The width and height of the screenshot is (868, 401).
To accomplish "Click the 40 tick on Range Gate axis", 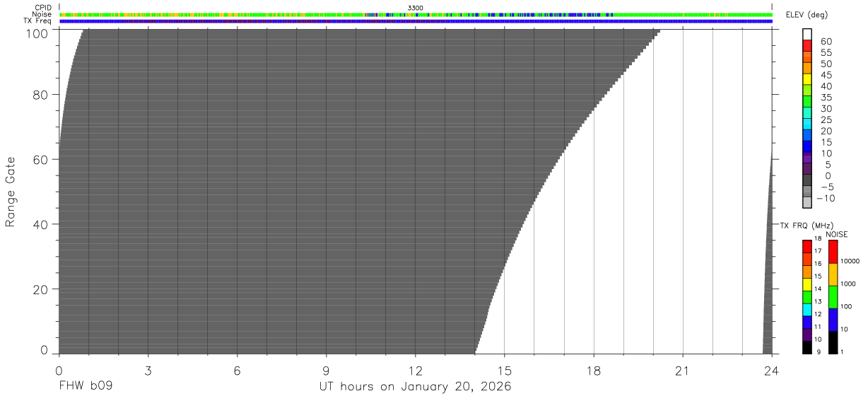I will tap(42, 224).
